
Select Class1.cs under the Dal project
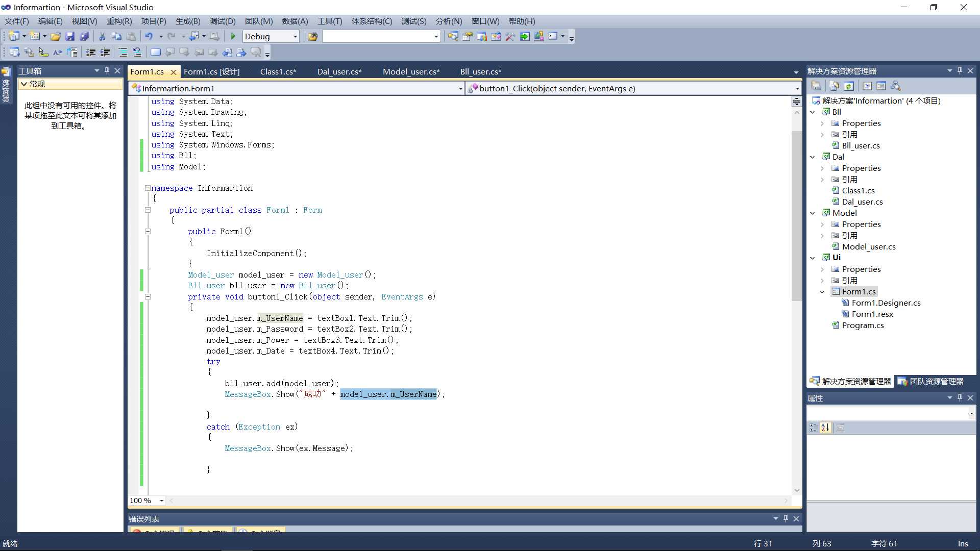tap(858, 190)
